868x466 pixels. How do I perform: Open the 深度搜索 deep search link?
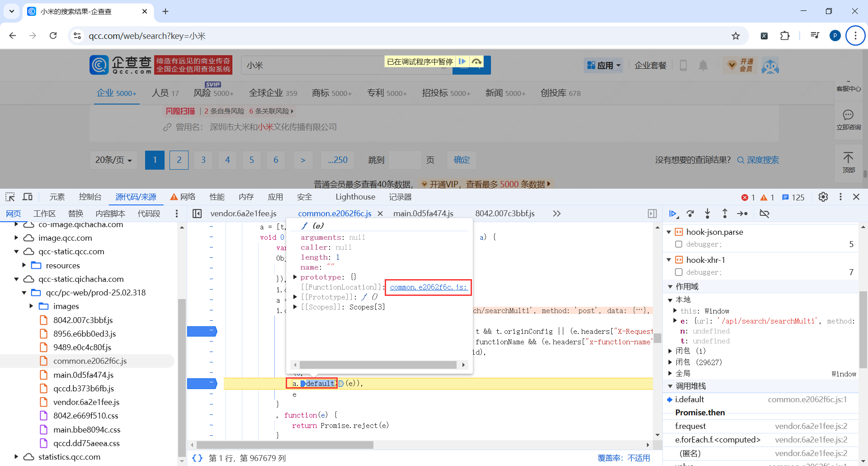(x=758, y=160)
